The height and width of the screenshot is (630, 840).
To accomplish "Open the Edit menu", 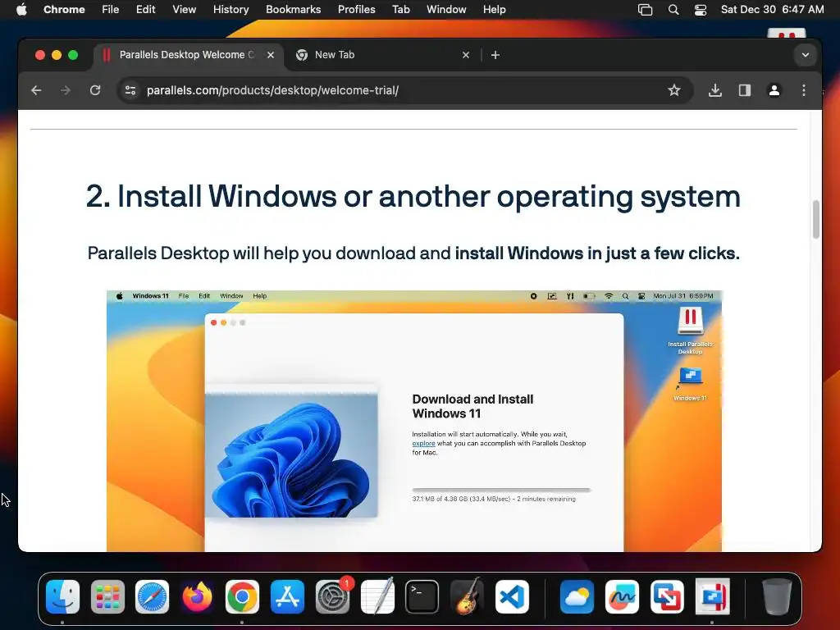I will pyautogui.click(x=145, y=10).
